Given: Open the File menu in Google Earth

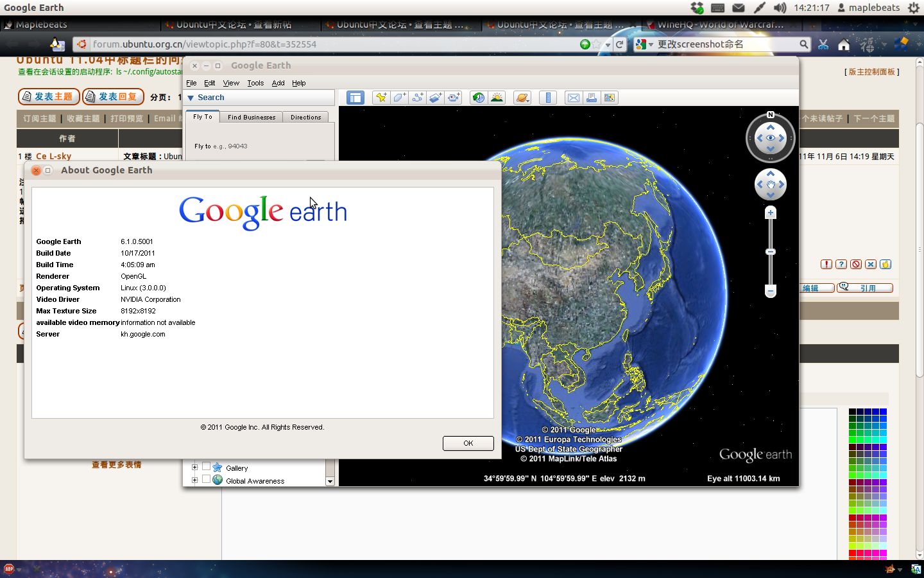Looking at the screenshot, I should coord(191,83).
